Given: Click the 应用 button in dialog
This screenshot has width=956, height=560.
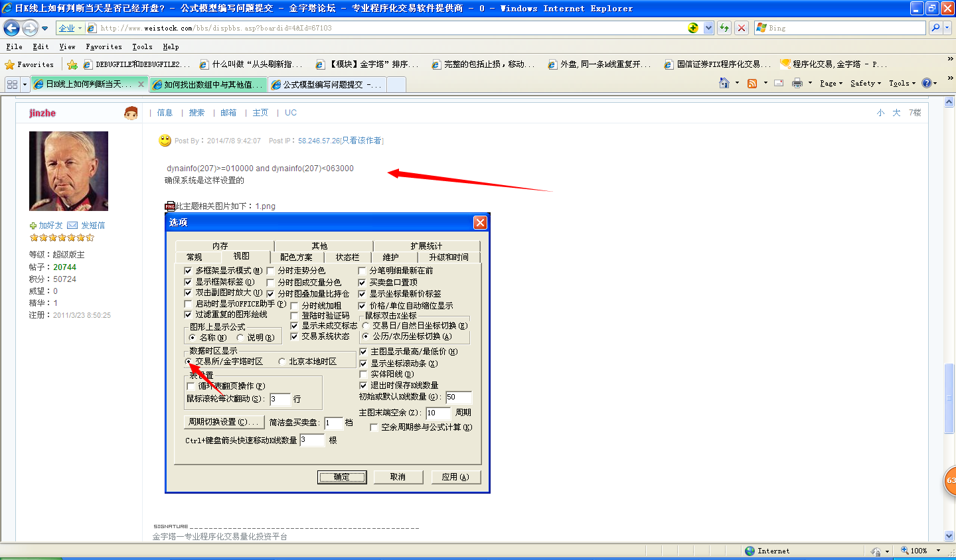Looking at the screenshot, I should click(x=455, y=477).
